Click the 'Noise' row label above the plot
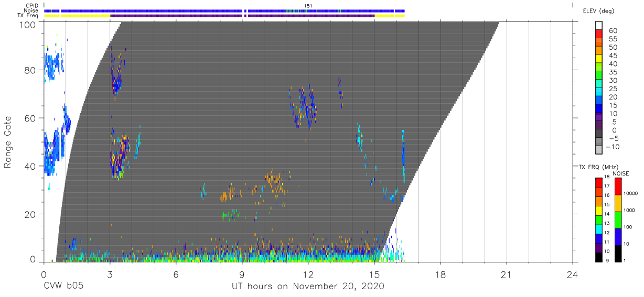Image resolution: width=644 pixels, height=297 pixels. 31,10
